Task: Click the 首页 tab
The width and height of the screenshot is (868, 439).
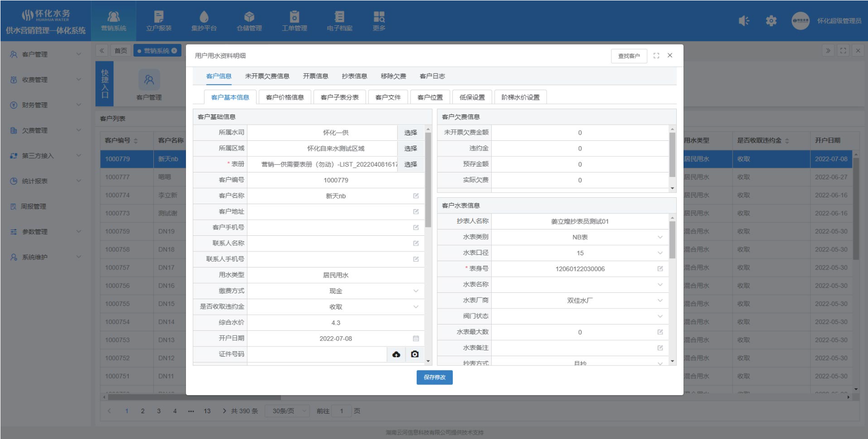Action: (x=121, y=51)
